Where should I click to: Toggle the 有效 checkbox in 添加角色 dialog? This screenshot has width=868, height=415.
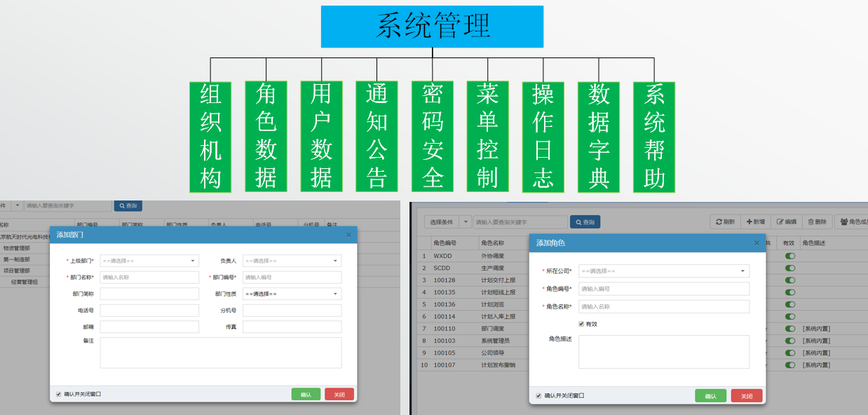click(581, 324)
